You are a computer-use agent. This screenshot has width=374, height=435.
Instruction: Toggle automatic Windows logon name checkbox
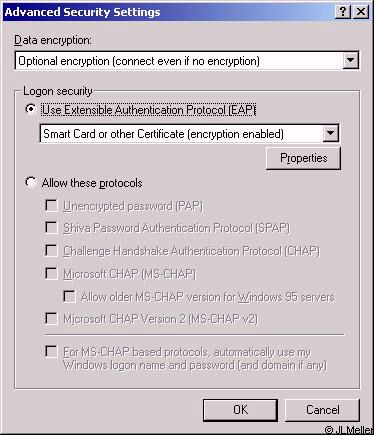click(x=51, y=352)
